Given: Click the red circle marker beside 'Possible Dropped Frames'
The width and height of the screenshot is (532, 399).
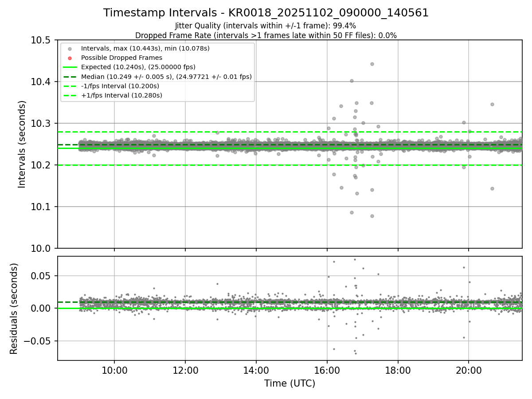Looking at the screenshot, I should tap(70, 58).
